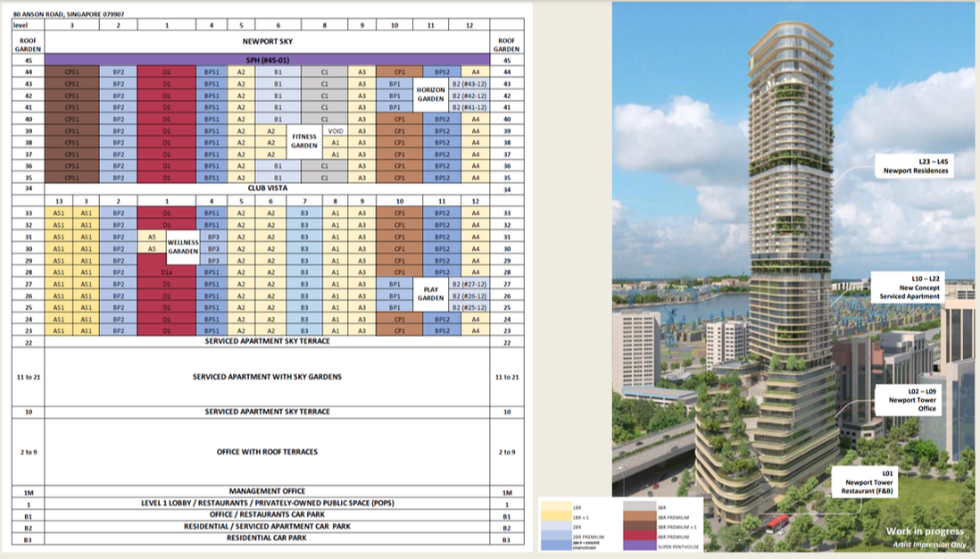Click the A5 unit on level 31
Image resolution: width=980 pixels, height=559 pixels.
(152, 237)
